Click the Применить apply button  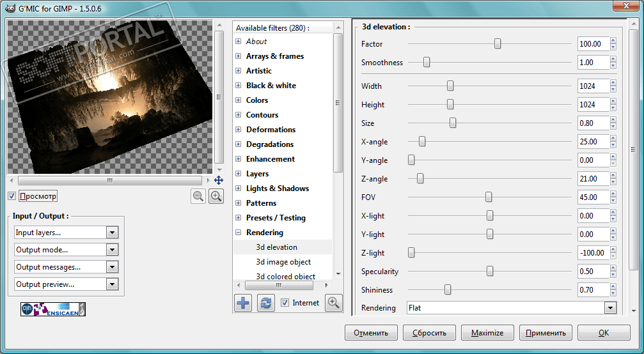(546, 333)
